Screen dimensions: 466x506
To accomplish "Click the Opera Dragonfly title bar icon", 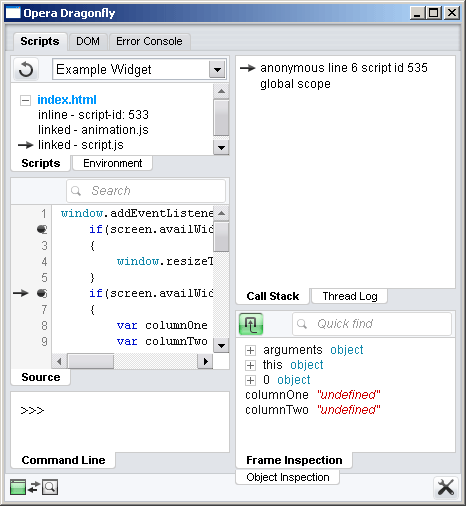I will [x=13, y=13].
